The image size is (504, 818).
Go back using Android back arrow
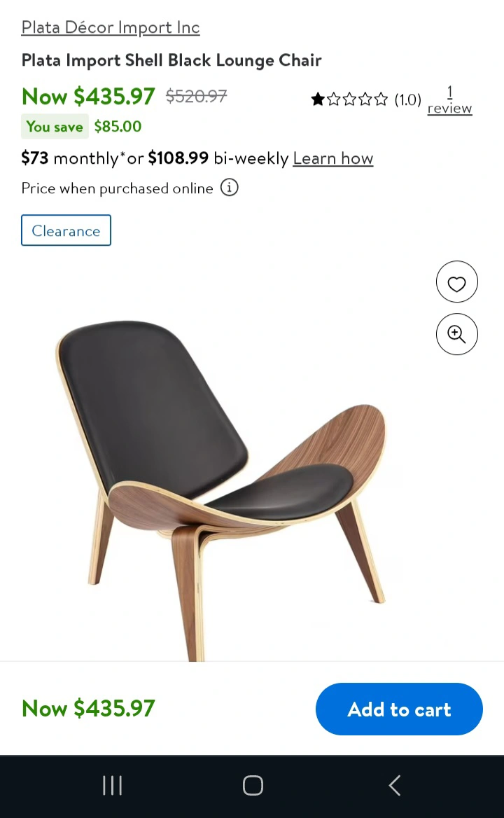coord(395,785)
